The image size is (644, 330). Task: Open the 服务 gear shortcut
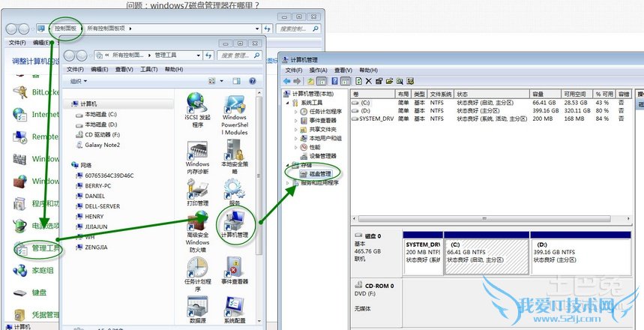tap(235, 193)
